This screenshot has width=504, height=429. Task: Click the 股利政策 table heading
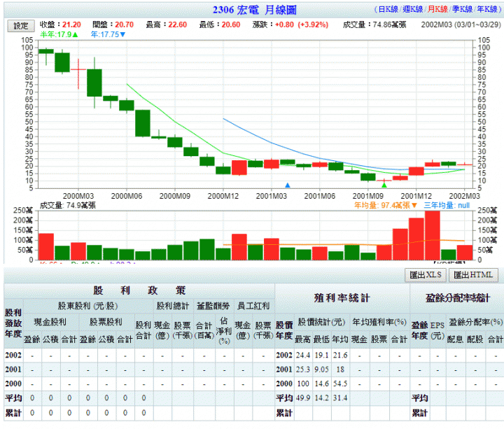point(139,290)
